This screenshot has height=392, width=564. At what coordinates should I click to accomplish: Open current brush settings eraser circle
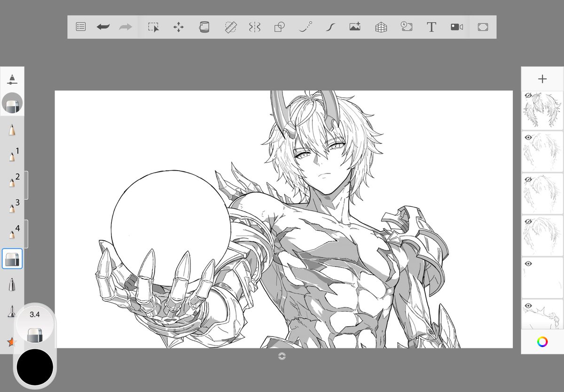point(12,103)
